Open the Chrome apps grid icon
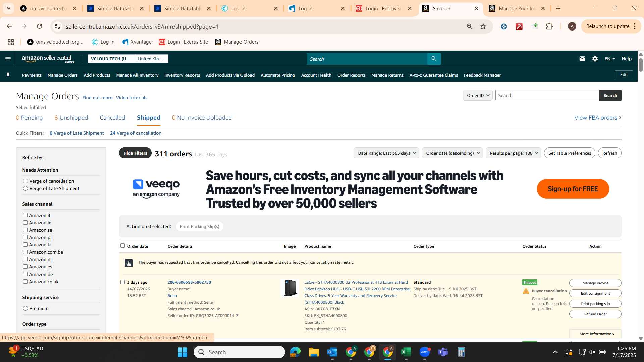 pos(11,42)
